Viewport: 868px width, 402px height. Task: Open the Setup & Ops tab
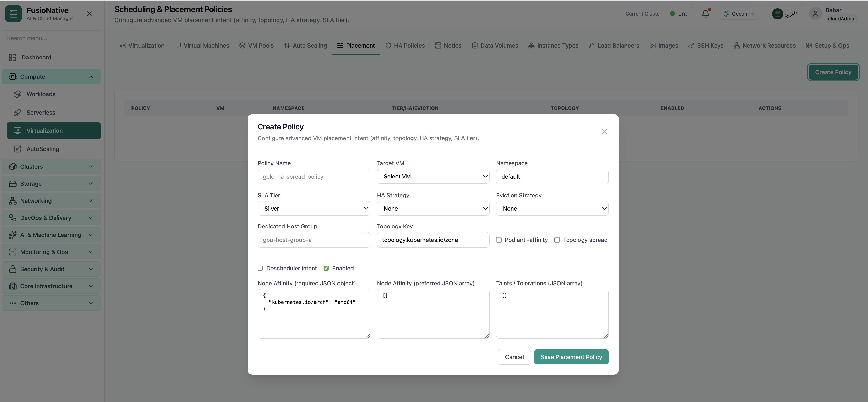[828, 46]
